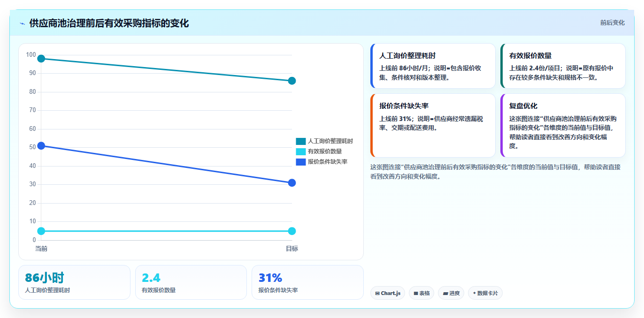644x318 pixels.
Task: Click the teal data point at 当前 value 98
Action: click(x=41, y=59)
